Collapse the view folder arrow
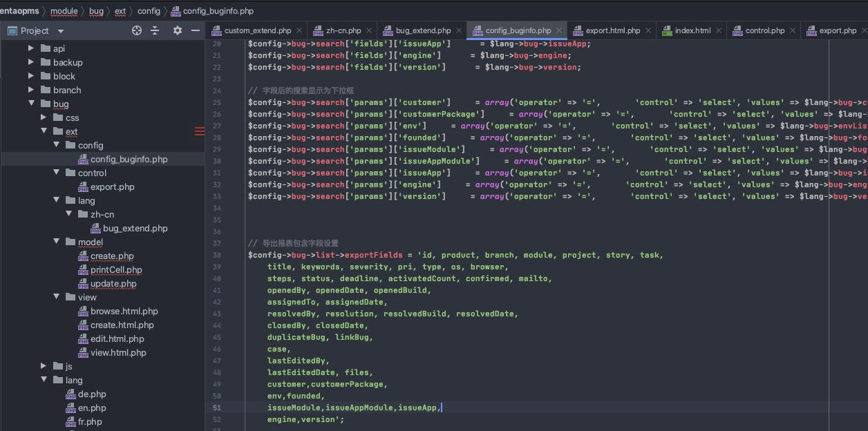The image size is (868, 431). coord(55,297)
